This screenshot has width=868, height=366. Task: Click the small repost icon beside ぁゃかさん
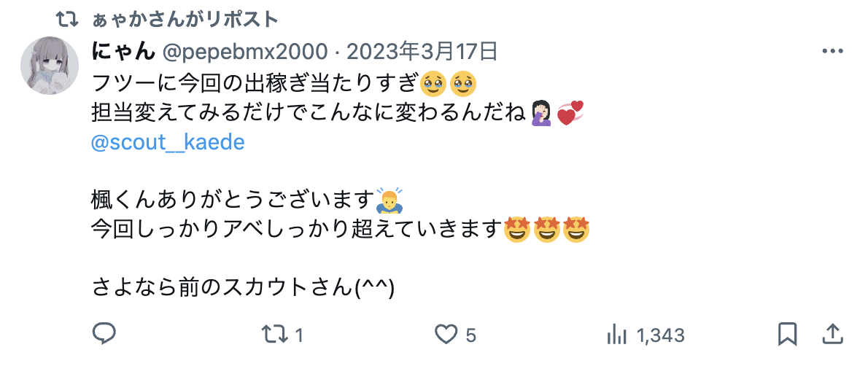pos(68,20)
